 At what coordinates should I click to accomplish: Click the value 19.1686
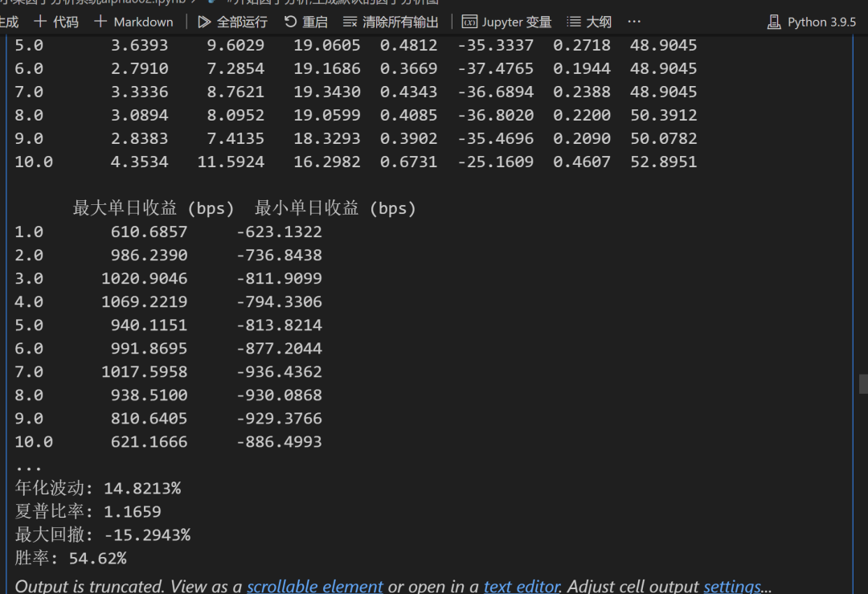326,68
